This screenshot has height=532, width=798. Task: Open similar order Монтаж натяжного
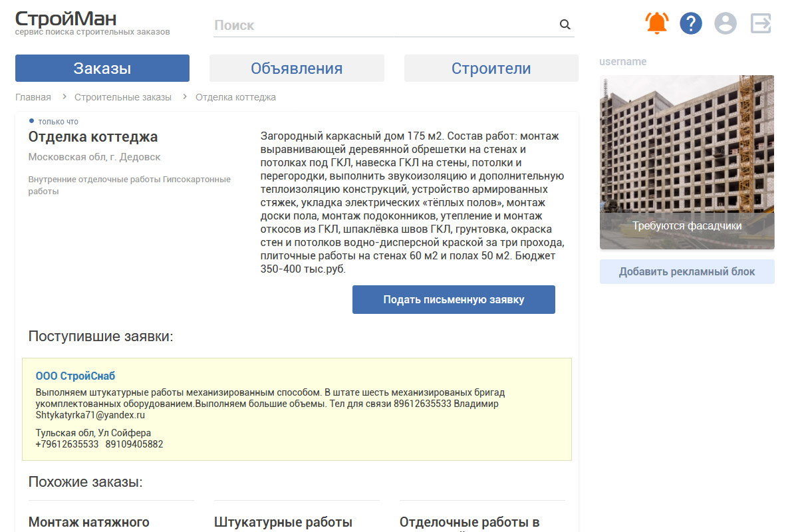pos(89,522)
